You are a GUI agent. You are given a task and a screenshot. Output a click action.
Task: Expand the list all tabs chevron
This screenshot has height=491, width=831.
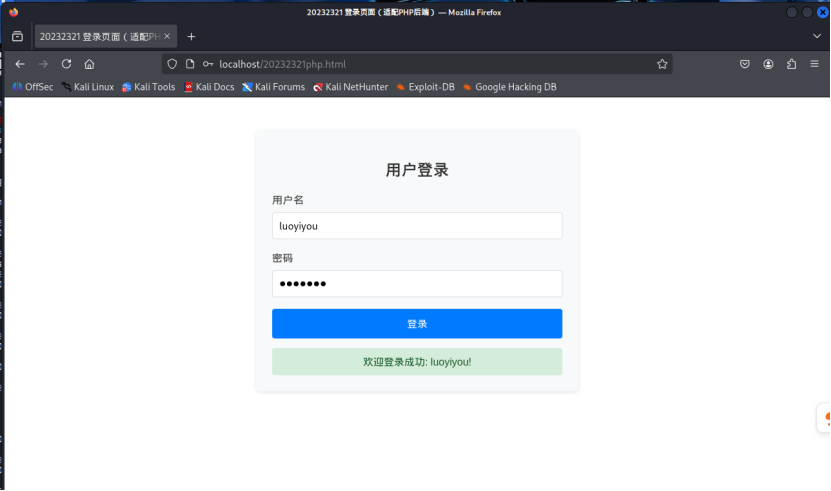(817, 36)
